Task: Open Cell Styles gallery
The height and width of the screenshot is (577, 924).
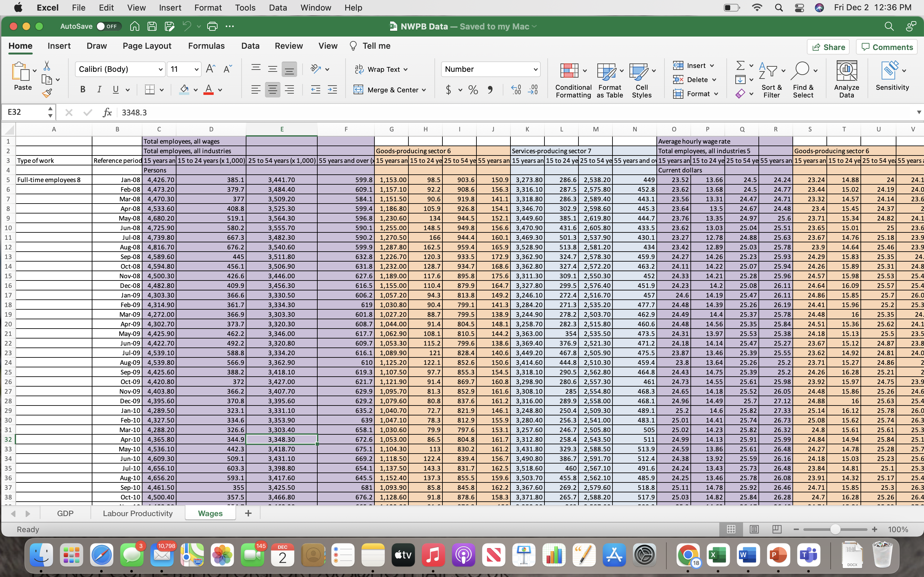Action: coord(641,79)
